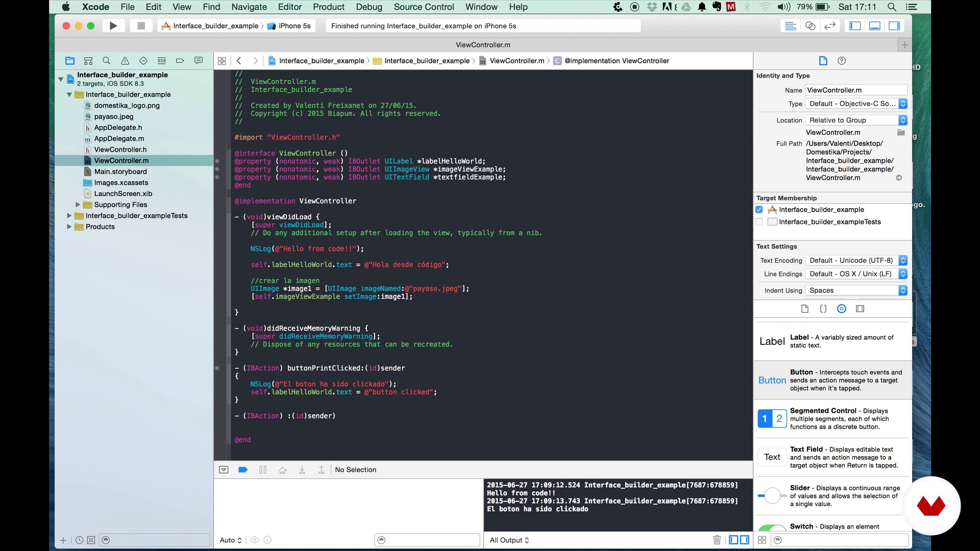Open the Editor menu

click(290, 7)
